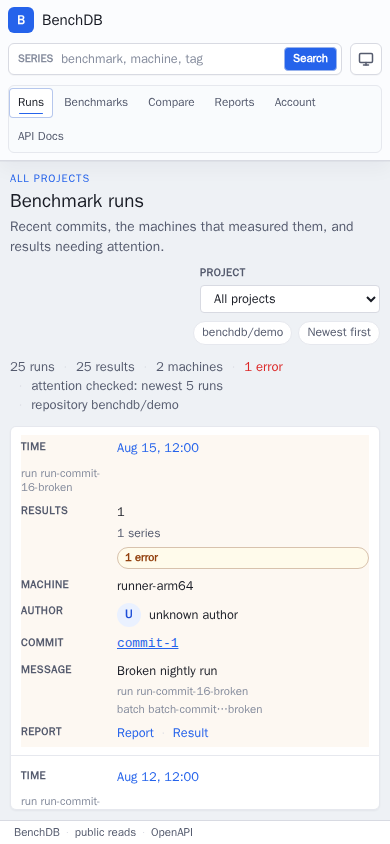This screenshot has width=390, height=844.
Task: Open the API Docs tab
Action: pos(41,136)
